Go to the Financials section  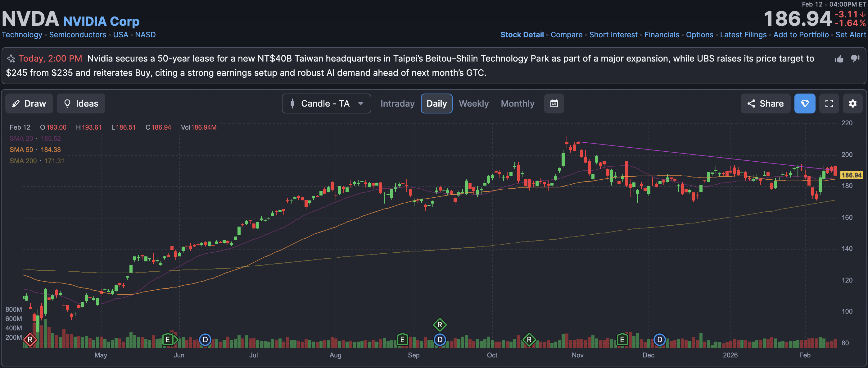coord(662,35)
